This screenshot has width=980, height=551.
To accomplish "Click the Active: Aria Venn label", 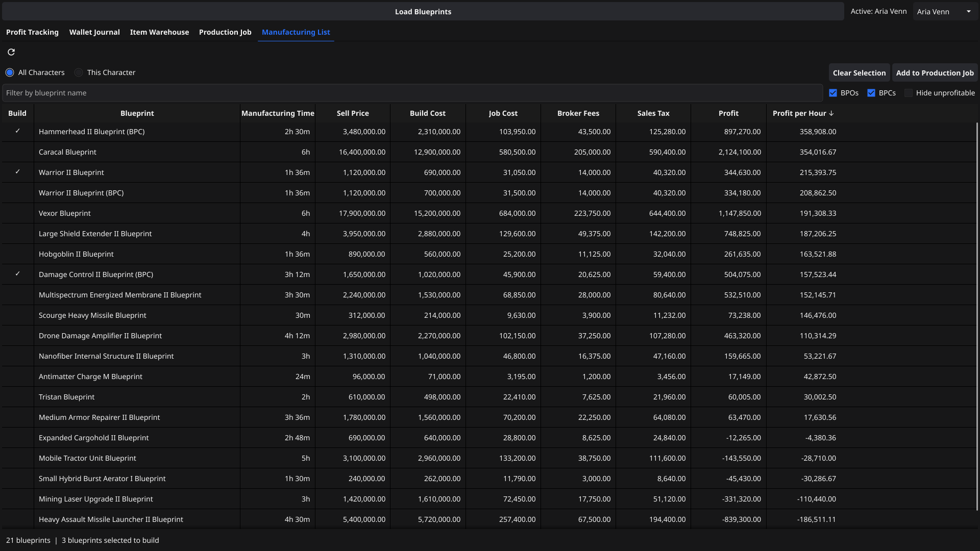I will click(x=878, y=11).
